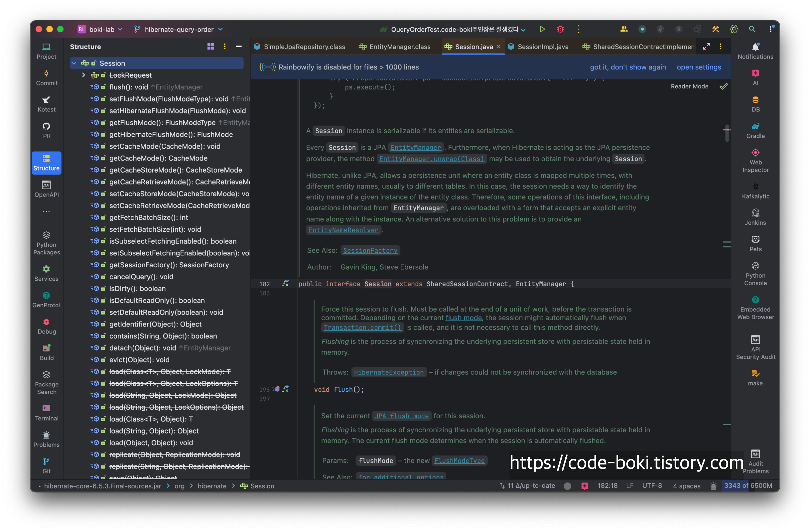Viewport: 810px width, 532px height.
Task: Open the Kotest tool panel
Action: coord(47,104)
